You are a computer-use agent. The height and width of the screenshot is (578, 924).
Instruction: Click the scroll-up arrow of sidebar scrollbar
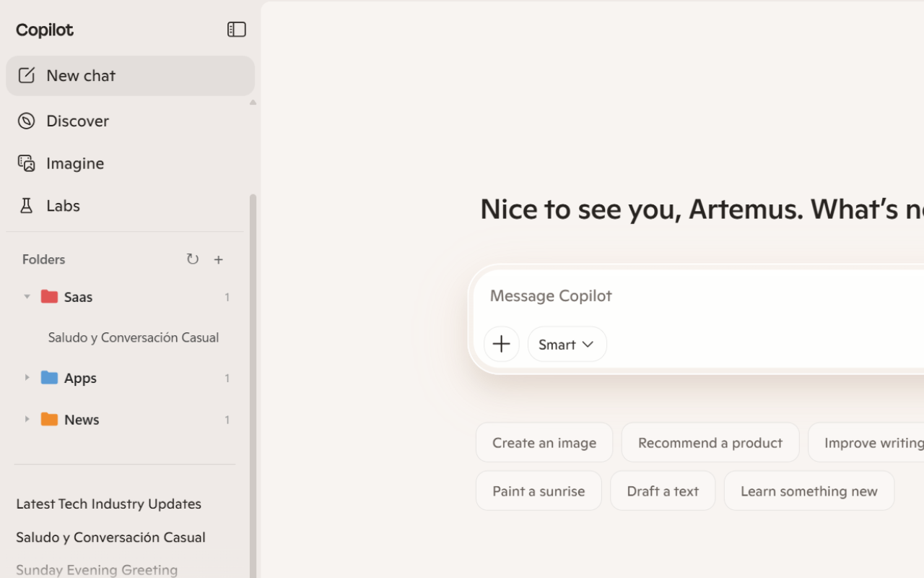tap(253, 103)
